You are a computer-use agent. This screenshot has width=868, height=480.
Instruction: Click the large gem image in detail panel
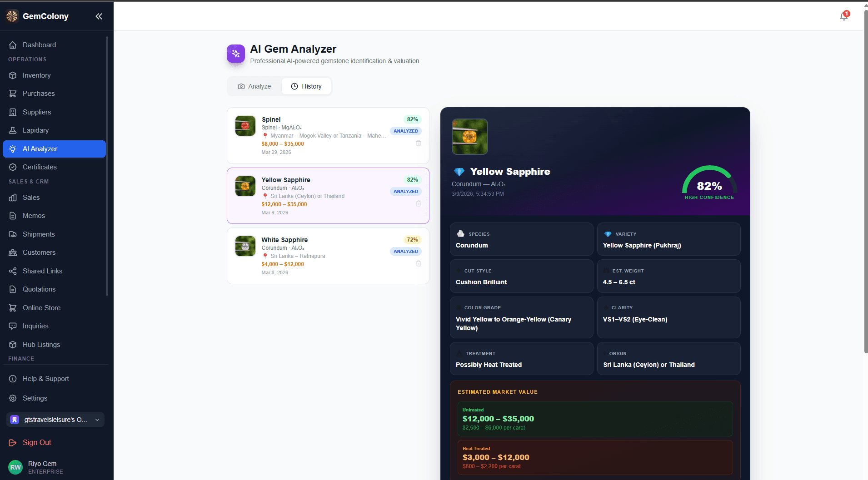pos(470,137)
